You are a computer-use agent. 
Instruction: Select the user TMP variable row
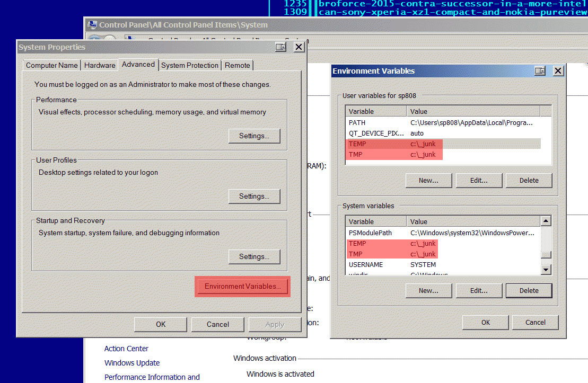pyautogui.click(x=443, y=154)
